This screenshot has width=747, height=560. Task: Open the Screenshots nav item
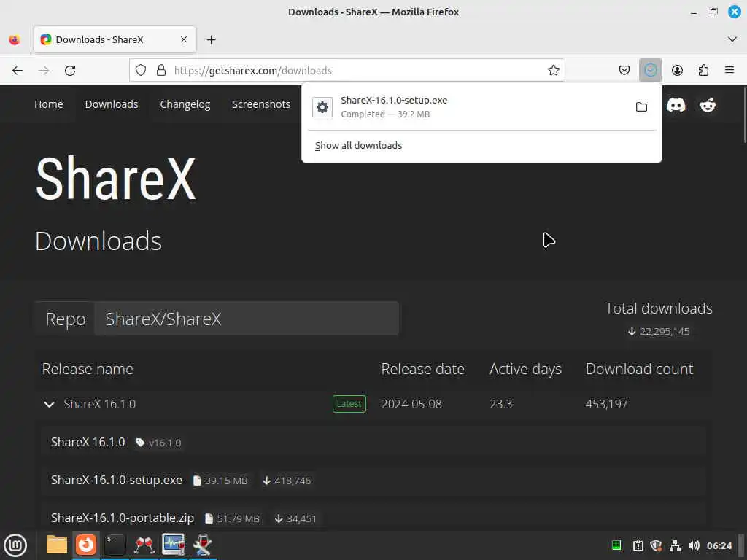coord(261,104)
